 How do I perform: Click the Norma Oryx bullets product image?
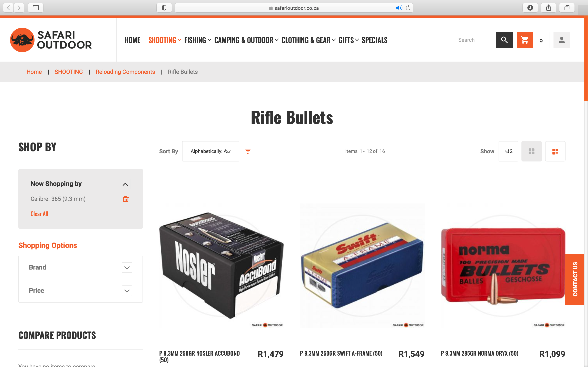pyautogui.click(x=503, y=265)
